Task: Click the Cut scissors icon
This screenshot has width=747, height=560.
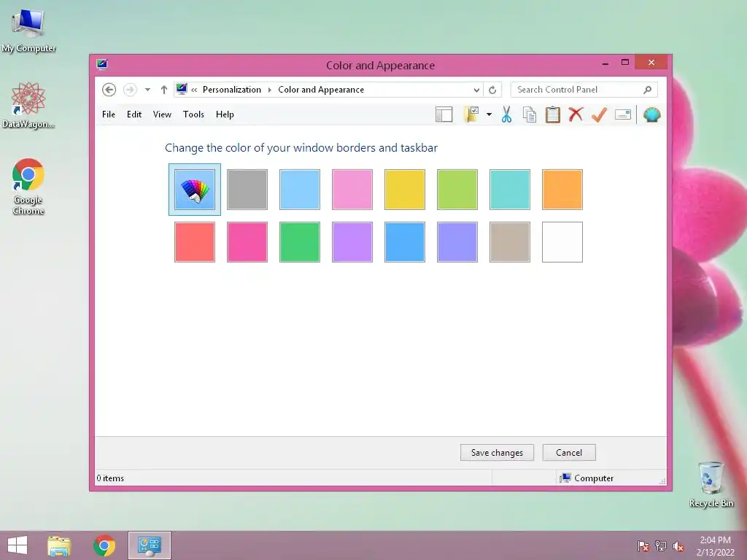Action: (x=506, y=114)
